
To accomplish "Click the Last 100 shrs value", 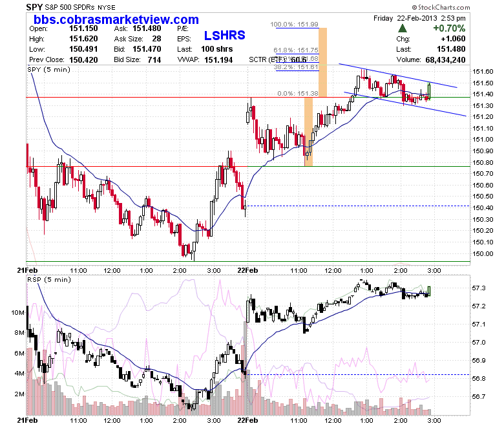I will pyautogui.click(x=217, y=49).
